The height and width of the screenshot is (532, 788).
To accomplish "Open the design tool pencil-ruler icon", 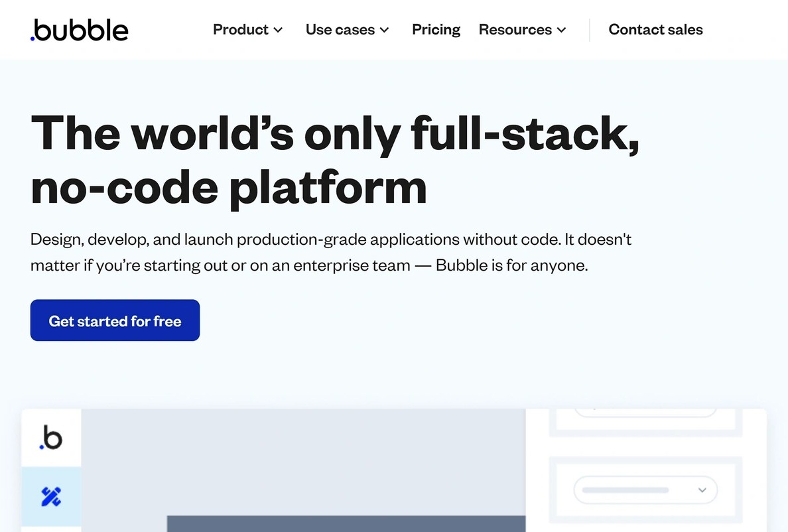I will (x=51, y=497).
